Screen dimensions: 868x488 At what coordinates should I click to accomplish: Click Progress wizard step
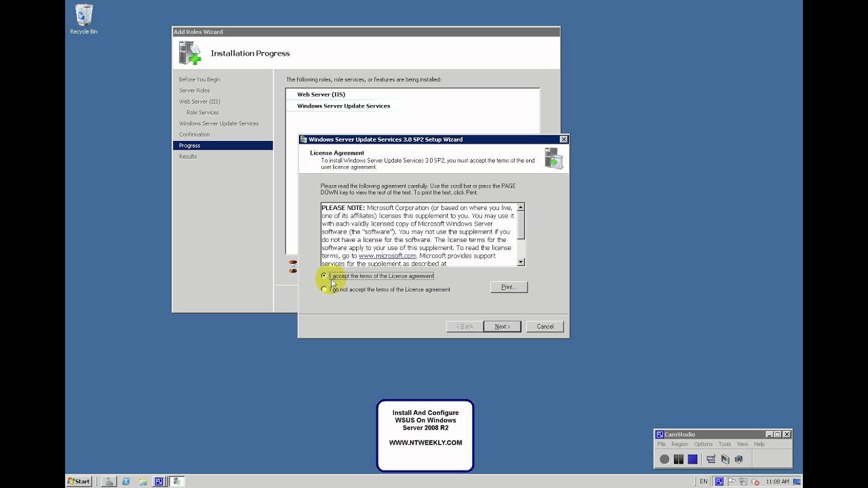click(x=222, y=146)
